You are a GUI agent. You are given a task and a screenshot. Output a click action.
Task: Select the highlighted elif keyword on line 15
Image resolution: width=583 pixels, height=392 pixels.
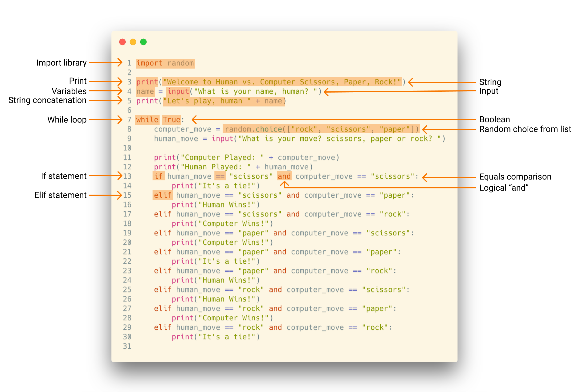click(x=162, y=195)
